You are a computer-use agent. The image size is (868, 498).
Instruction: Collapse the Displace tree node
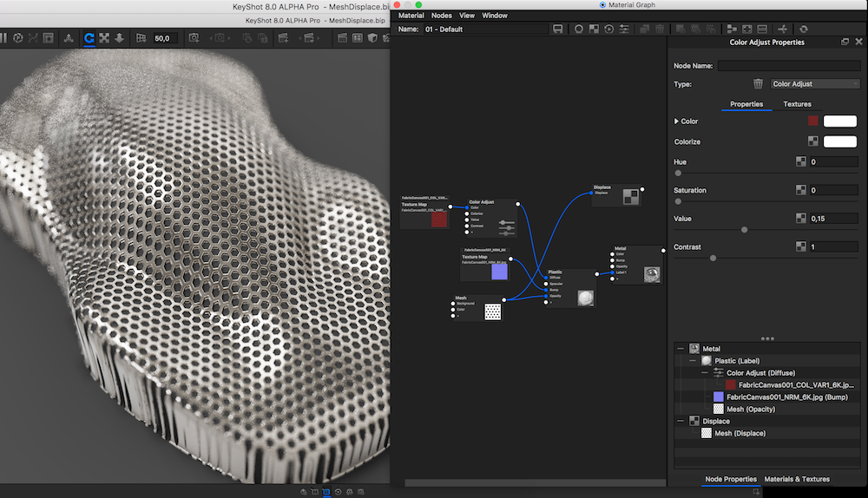681,421
